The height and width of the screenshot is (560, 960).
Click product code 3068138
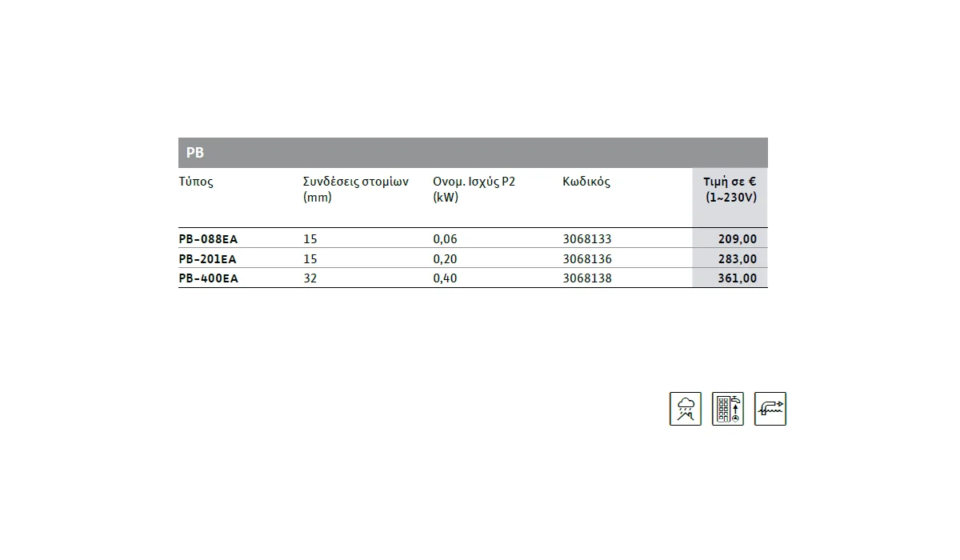click(x=587, y=279)
